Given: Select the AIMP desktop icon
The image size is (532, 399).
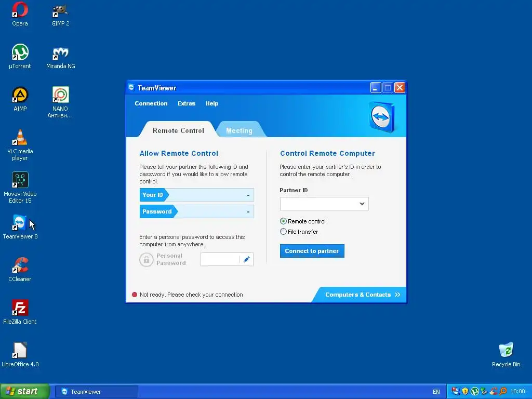Looking at the screenshot, I should (20, 99).
